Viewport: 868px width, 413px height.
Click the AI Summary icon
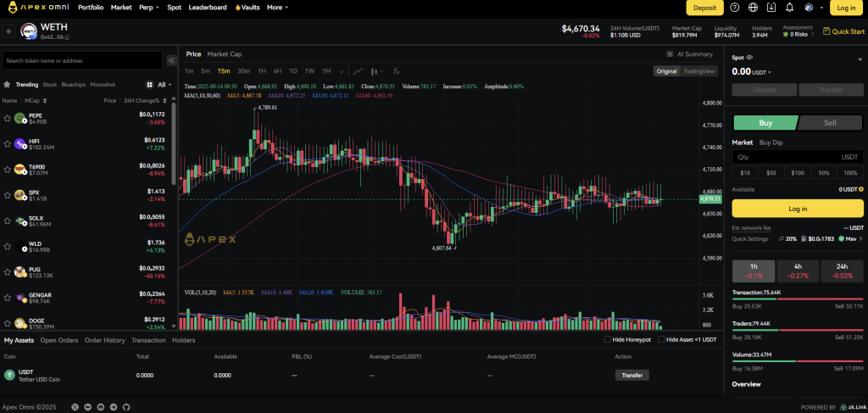pyautogui.click(x=670, y=54)
